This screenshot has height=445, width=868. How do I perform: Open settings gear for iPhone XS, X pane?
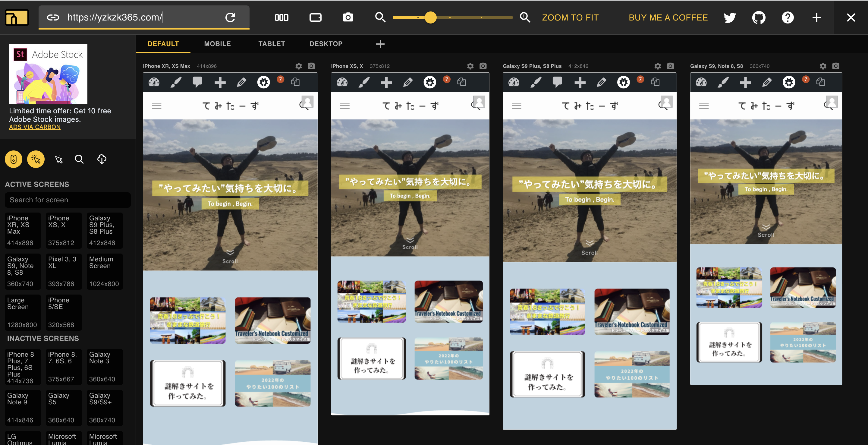[x=470, y=66]
